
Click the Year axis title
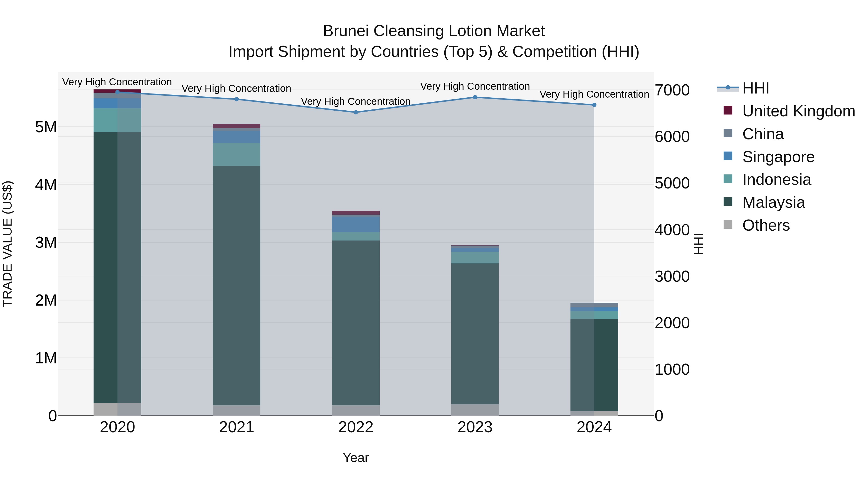coord(356,458)
